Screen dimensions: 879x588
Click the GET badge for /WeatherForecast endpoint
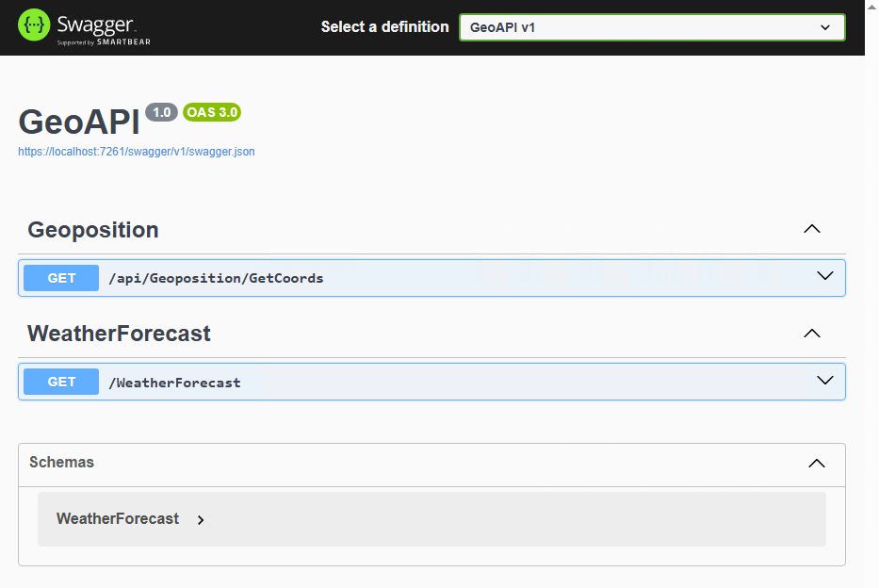61,382
